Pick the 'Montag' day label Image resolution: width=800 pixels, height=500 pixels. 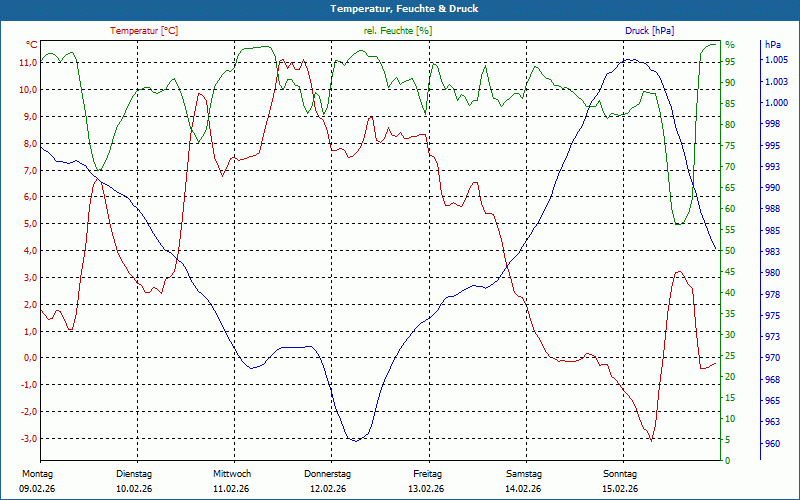(37, 474)
